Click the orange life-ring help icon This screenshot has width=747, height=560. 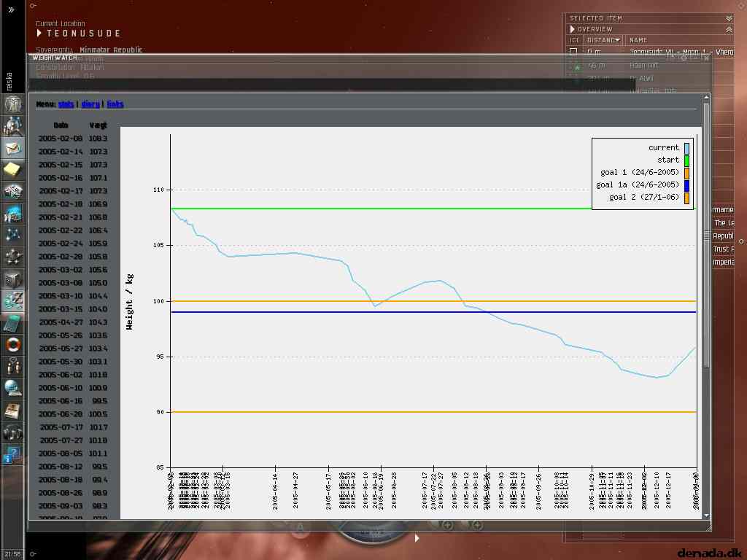[13, 345]
